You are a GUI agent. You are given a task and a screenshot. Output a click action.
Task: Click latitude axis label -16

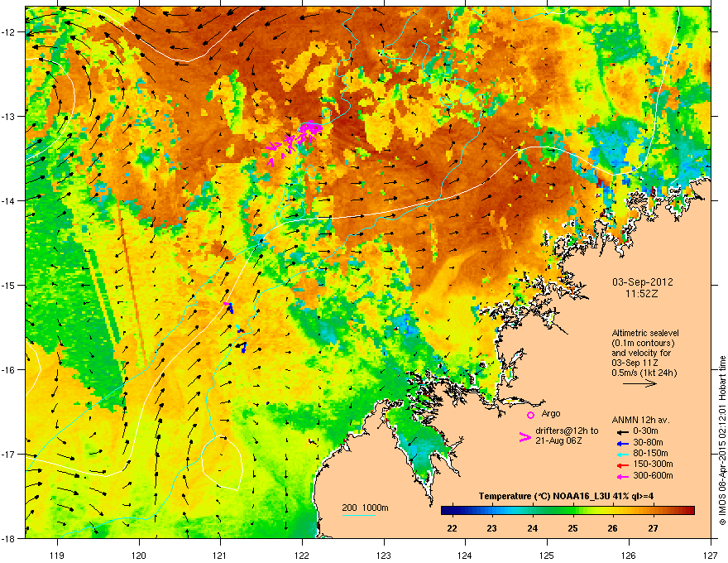tap(8, 370)
